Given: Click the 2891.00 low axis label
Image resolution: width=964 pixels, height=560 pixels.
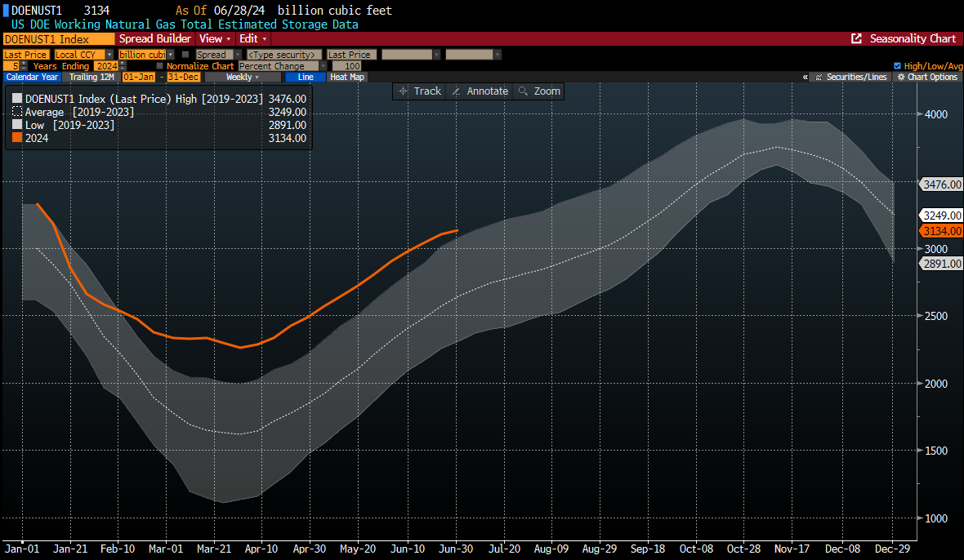Looking at the screenshot, I should click(942, 264).
